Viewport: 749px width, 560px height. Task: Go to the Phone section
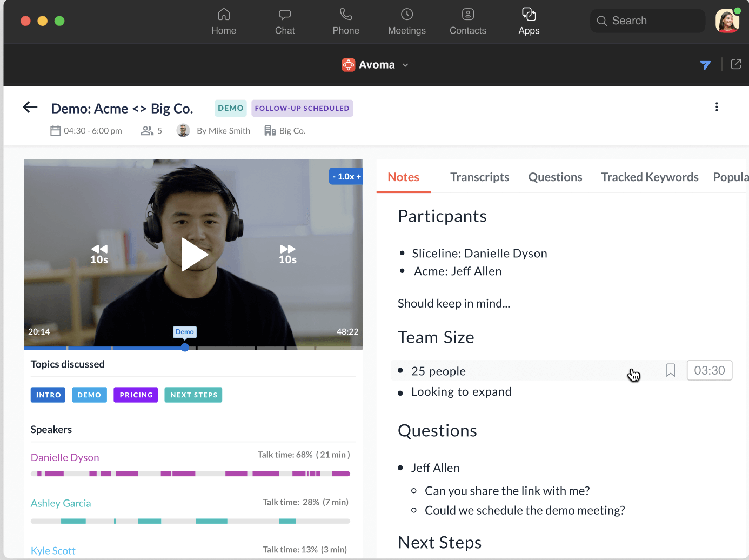tap(346, 22)
